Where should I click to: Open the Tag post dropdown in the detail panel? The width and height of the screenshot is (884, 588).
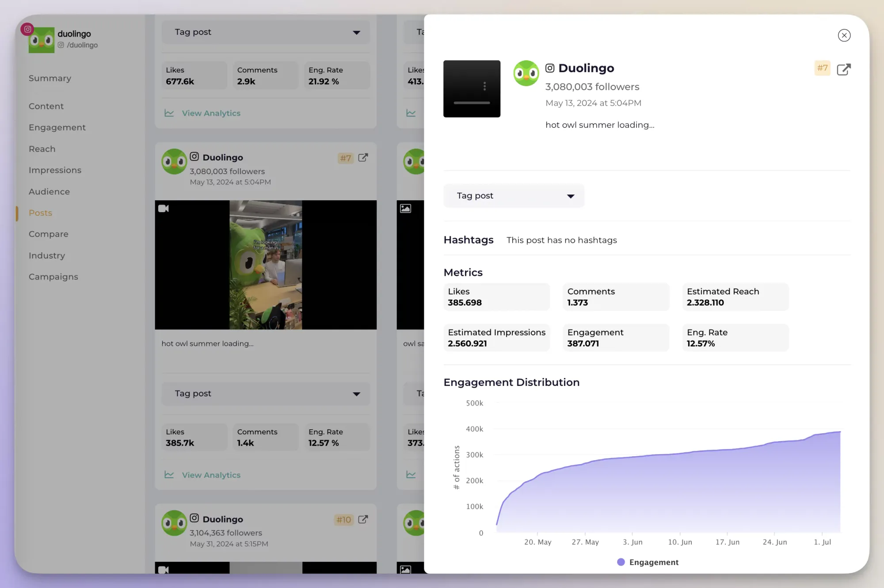pyautogui.click(x=514, y=196)
